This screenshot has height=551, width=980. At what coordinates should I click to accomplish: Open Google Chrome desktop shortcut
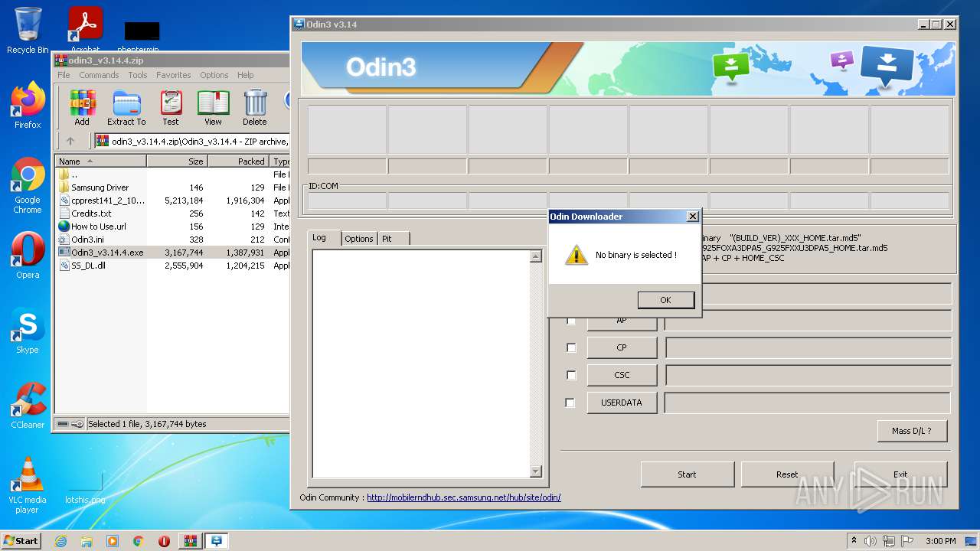[x=28, y=185]
